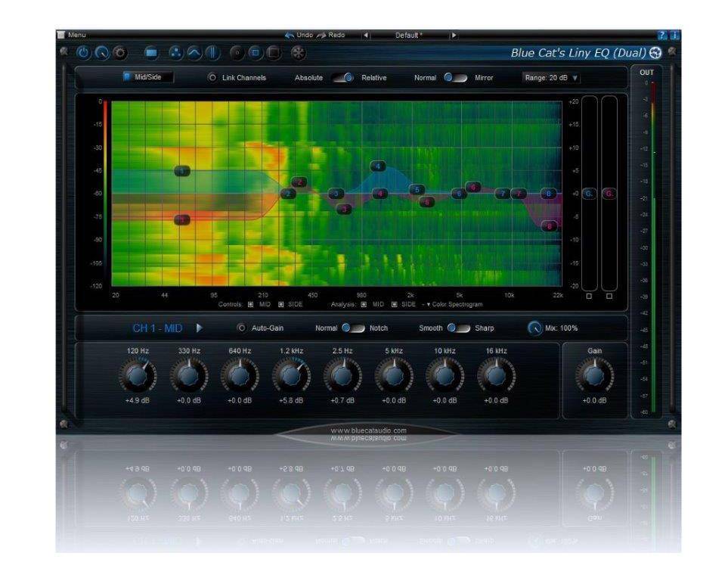
Task: Flip the Smooth/Sharp switch
Action: point(459,328)
